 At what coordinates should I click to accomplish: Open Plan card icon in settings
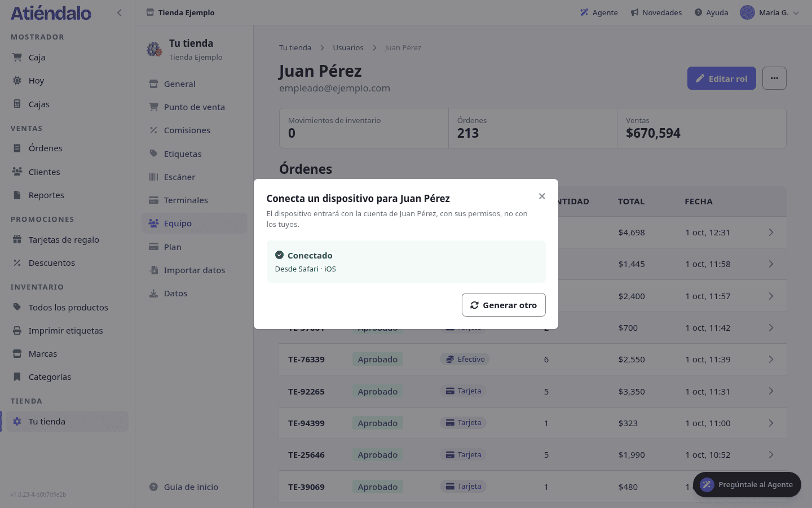(153, 247)
